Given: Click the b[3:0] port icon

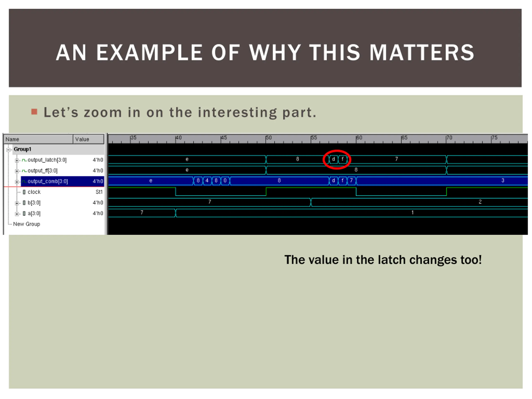Looking at the screenshot, I should coord(24,203).
